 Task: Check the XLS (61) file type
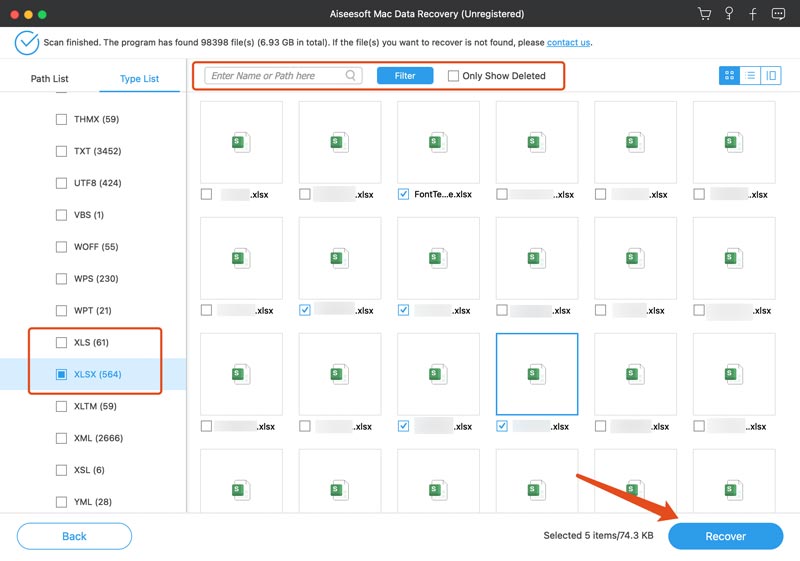[61, 343]
